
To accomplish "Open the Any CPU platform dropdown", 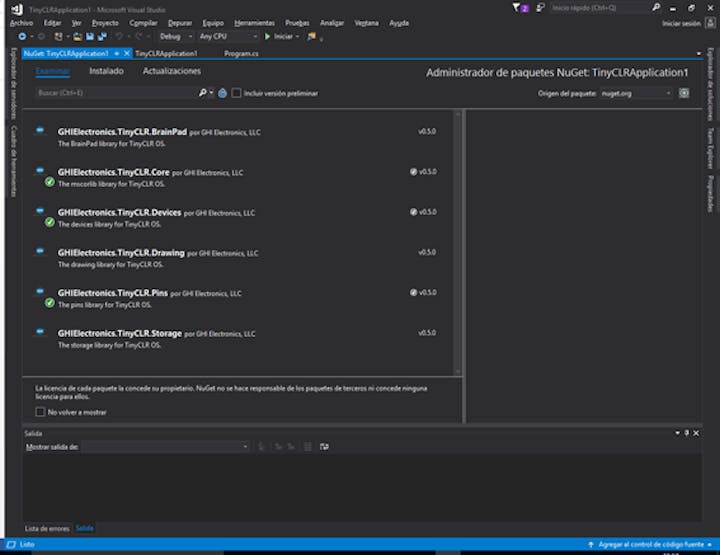I will tap(228, 36).
